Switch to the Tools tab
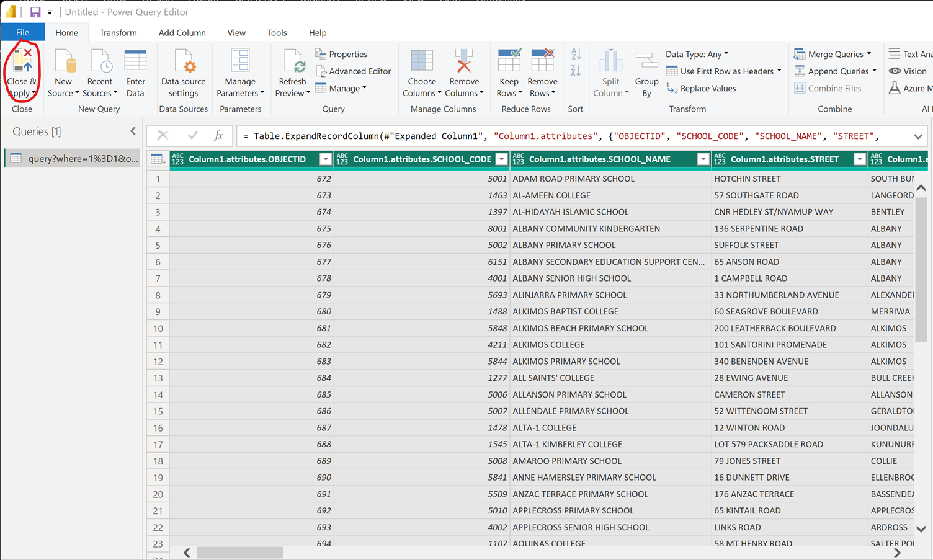This screenshot has width=933, height=560. point(277,32)
